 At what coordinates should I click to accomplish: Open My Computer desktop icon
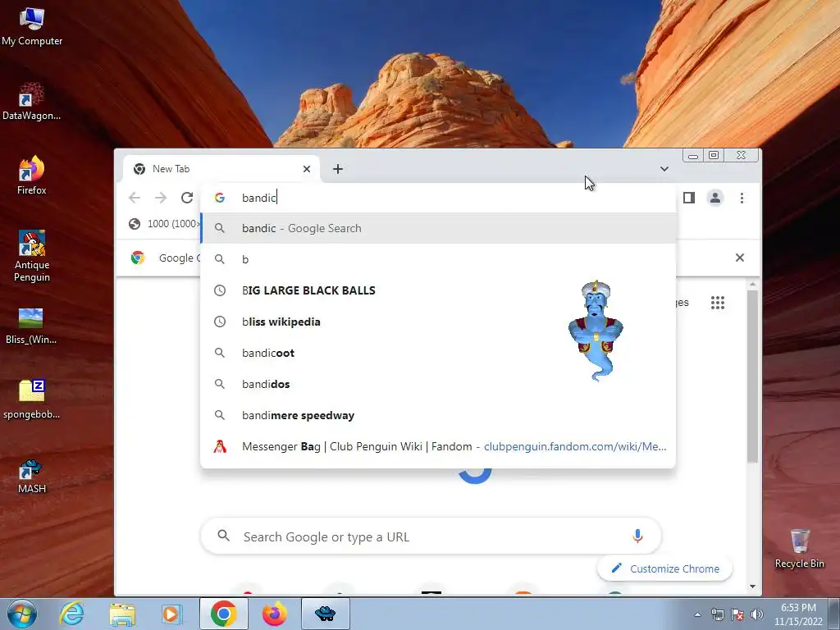point(32,27)
